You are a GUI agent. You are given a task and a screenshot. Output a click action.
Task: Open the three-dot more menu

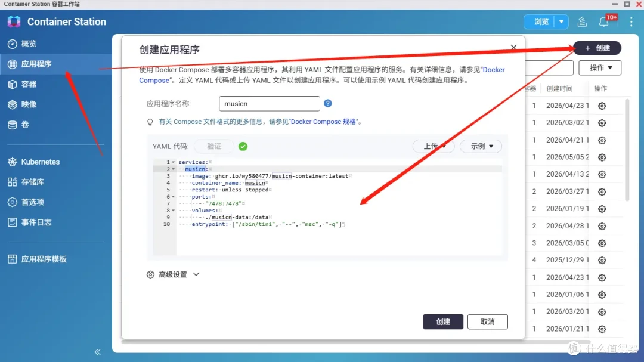[x=631, y=22]
